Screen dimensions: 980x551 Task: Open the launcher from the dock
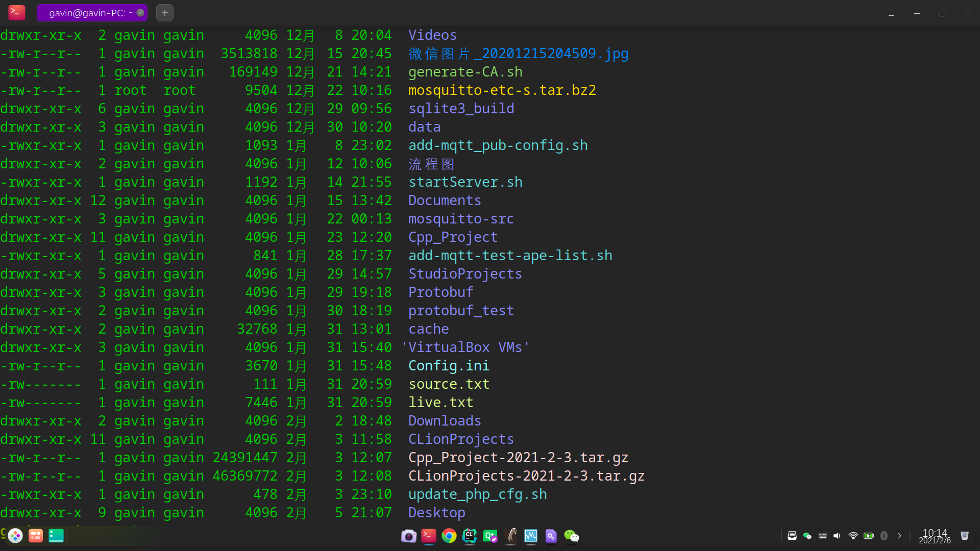[x=15, y=536]
